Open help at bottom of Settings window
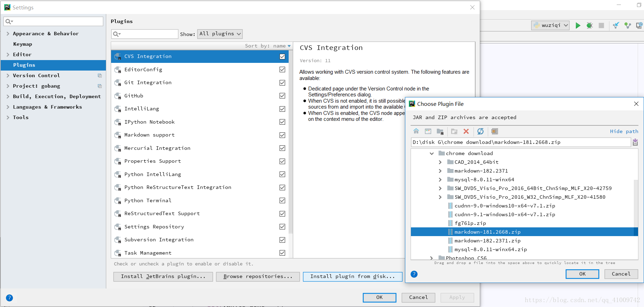Screen dimensions: 644x307 click(x=9, y=298)
